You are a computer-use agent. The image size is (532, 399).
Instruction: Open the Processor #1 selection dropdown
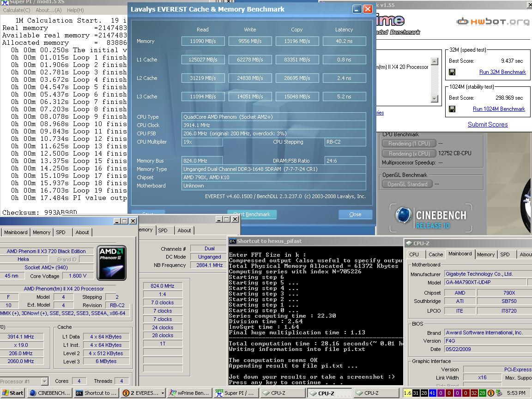tap(44, 381)
